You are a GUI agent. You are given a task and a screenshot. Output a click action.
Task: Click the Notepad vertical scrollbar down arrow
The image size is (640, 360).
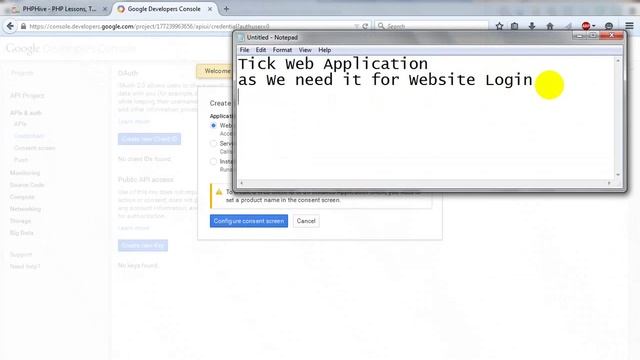coord(618,175)
